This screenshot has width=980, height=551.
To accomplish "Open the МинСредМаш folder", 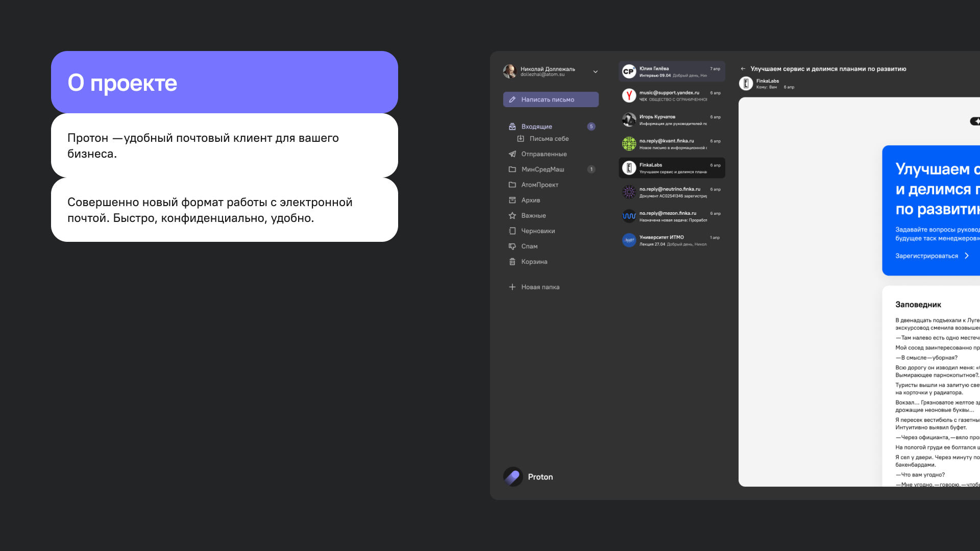I will coord(543,169).
